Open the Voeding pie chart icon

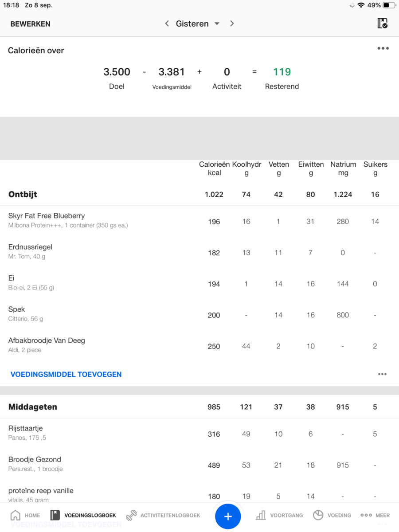click(318, 515)
